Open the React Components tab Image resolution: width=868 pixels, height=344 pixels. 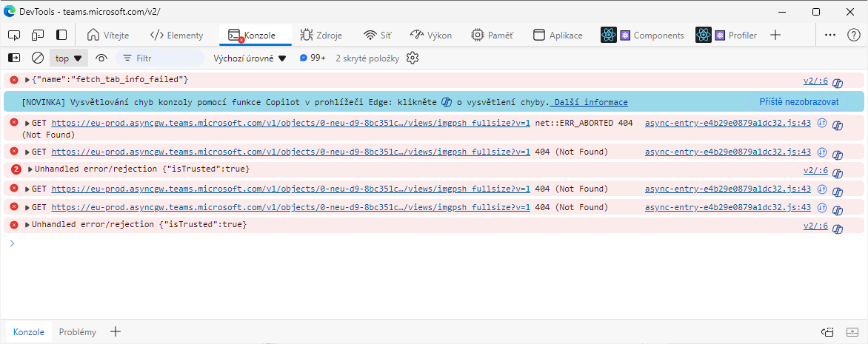[642, 35]
